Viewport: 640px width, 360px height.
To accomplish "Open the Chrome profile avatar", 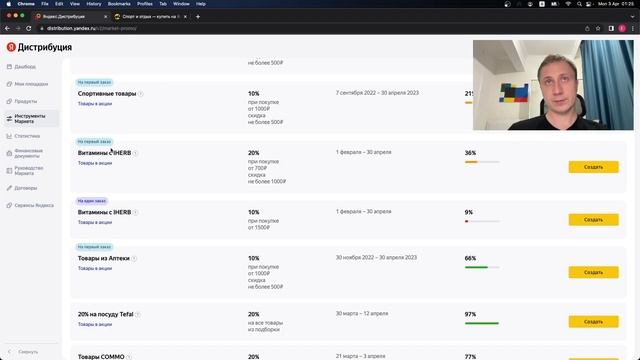I will click(622, 28).
